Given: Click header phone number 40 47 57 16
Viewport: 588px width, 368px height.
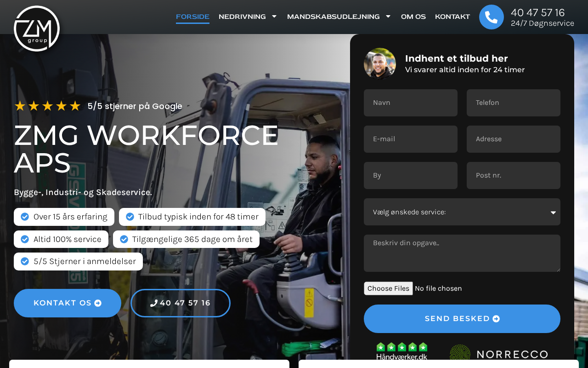Looking at the screenshot, I should pos(537,12).
